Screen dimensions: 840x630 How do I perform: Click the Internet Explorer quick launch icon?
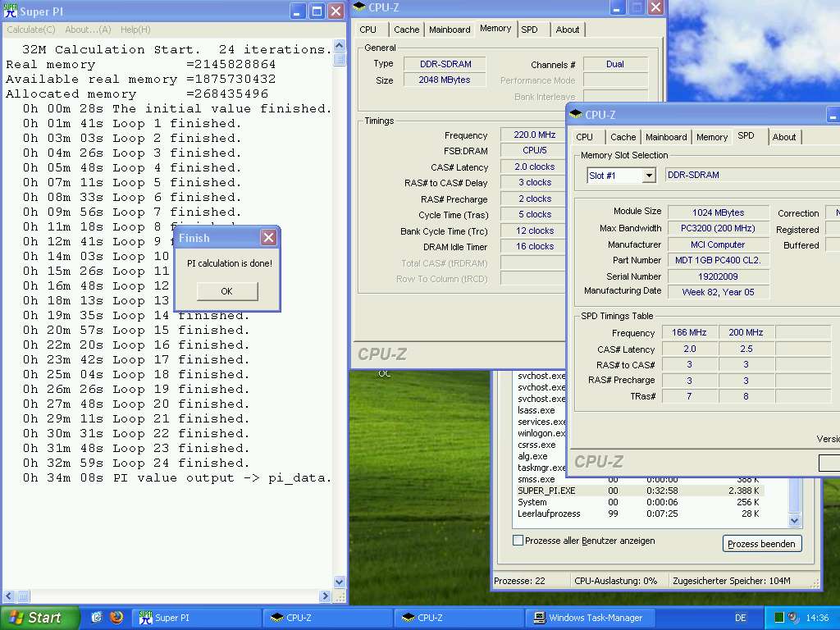(97, 618)
